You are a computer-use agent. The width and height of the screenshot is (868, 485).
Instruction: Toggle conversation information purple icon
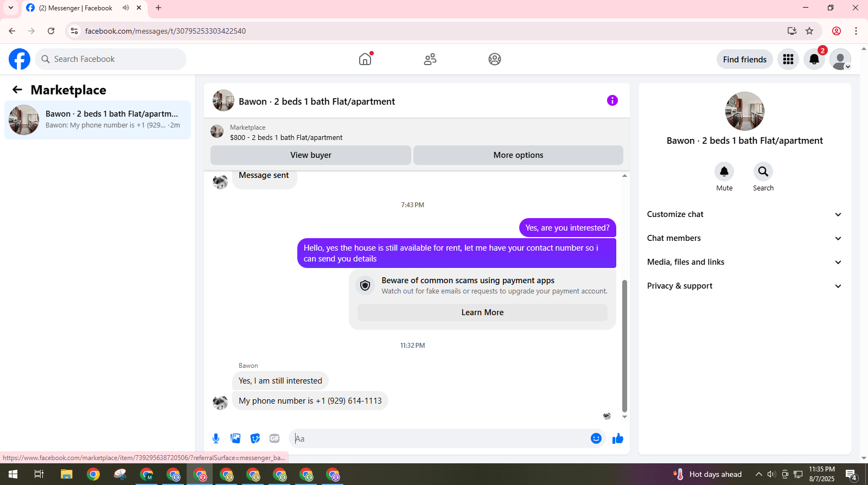612,100
